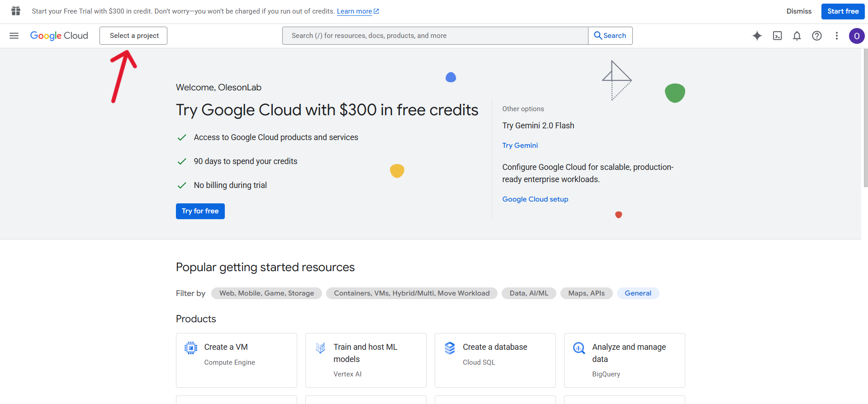The height and width of the screenshot is (404, 868).
Task: Select the General filter tab
Action: (638, 293)
